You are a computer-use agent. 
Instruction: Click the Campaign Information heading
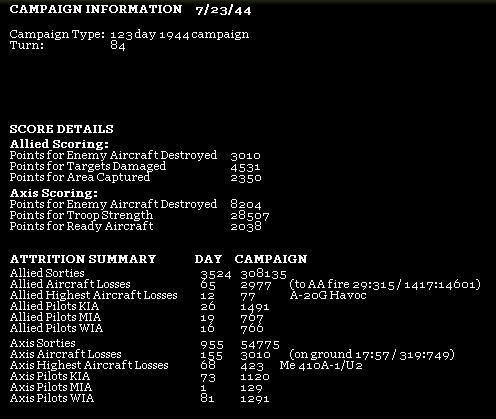tap(96, 9)
